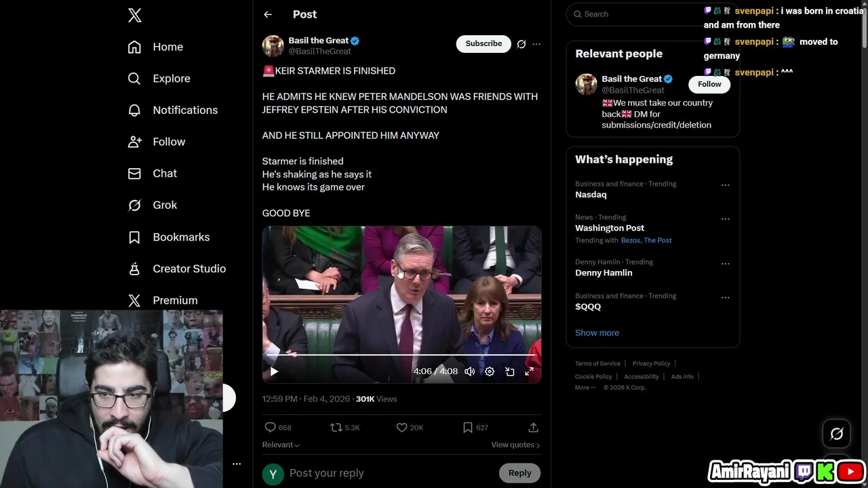Screen dimensions: 868x488
Task: Go back using the arrow icon
Action: pyautogui.click(x=268, y=14)
